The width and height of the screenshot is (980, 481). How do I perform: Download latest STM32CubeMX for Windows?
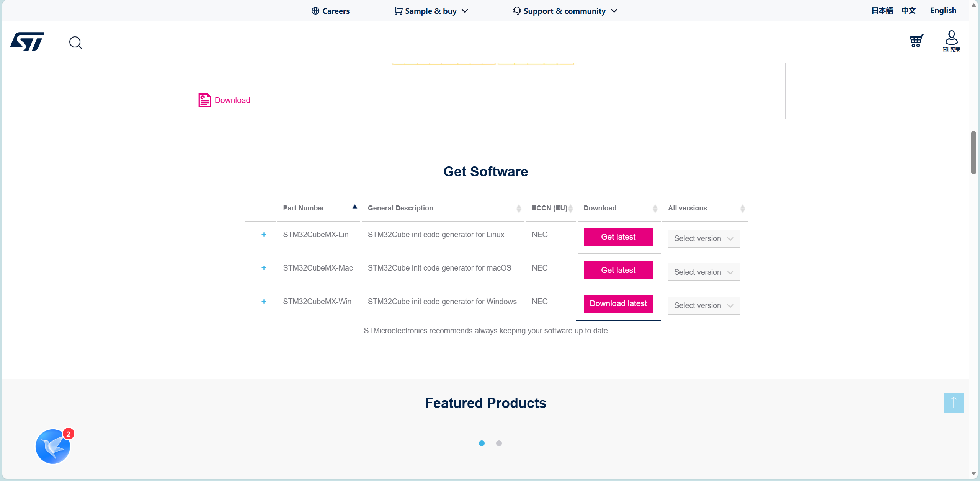618,303
